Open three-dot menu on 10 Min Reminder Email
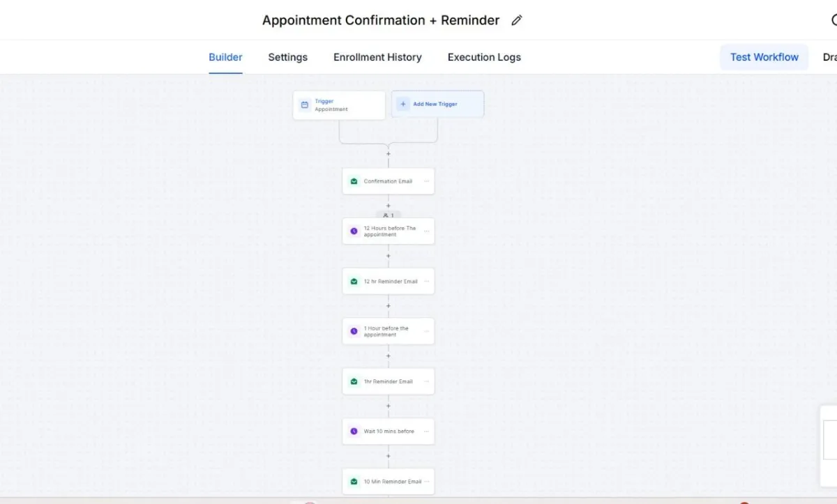Screen dimensions: 837x504 tap(427, 482)
